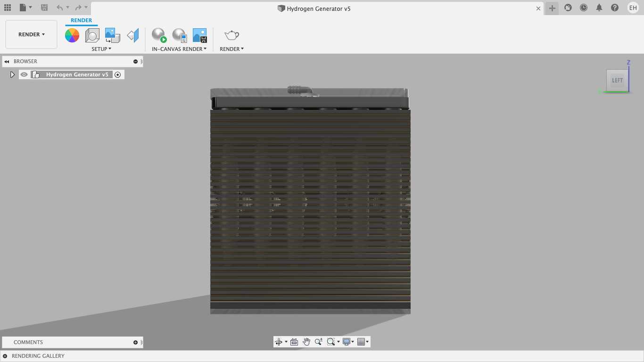This screenshot has height=362, width=644.
Task: Click the hose fitting on the model top
Action: coord(300,90)
